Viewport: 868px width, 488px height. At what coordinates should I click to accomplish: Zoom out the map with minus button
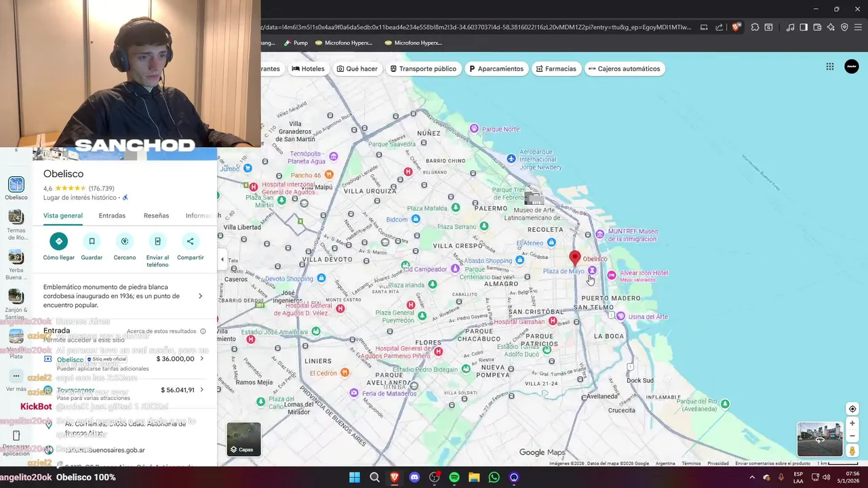pyautogui.click(x=852, y=436)
